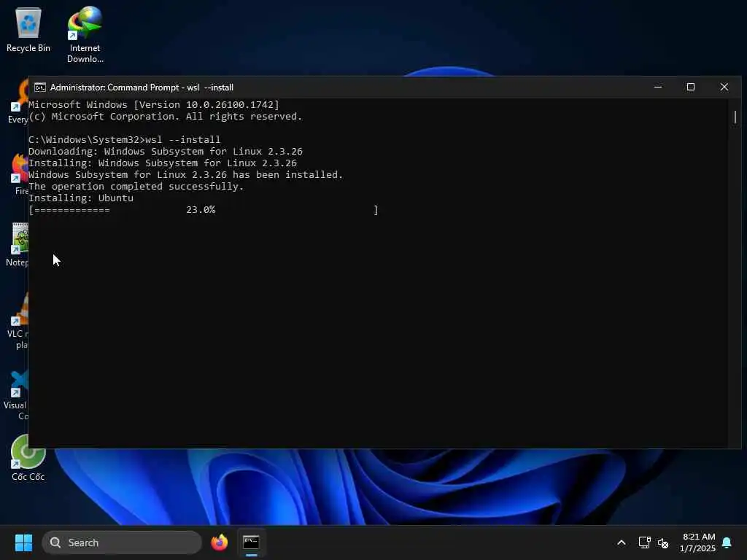Viewport: 747px width, 560px height.
Task: Minimize the Command Prompt window
Action: (658, 87)
